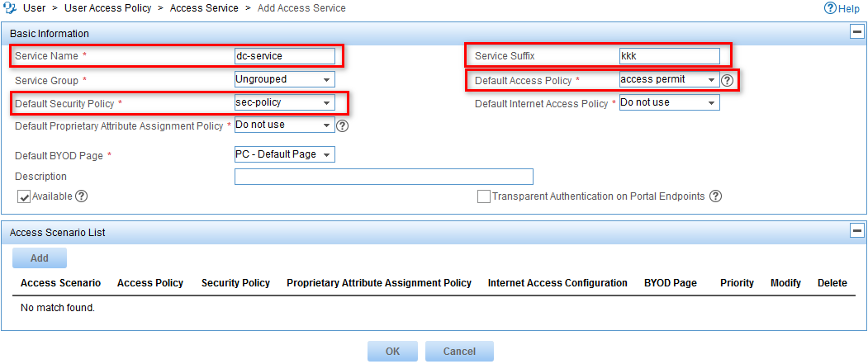Click the OK button

(392, 352)
